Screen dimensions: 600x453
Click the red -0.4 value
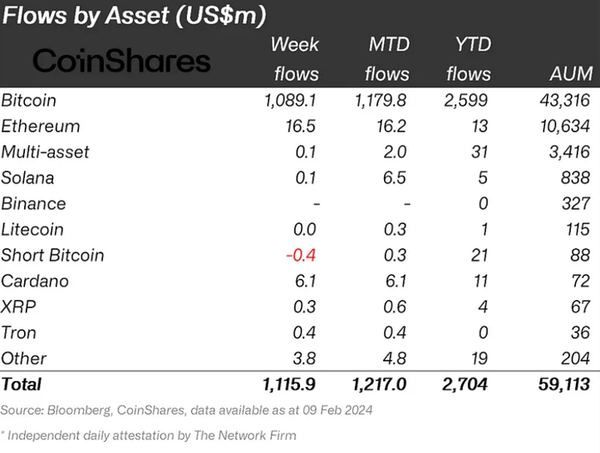coord(302,255)
